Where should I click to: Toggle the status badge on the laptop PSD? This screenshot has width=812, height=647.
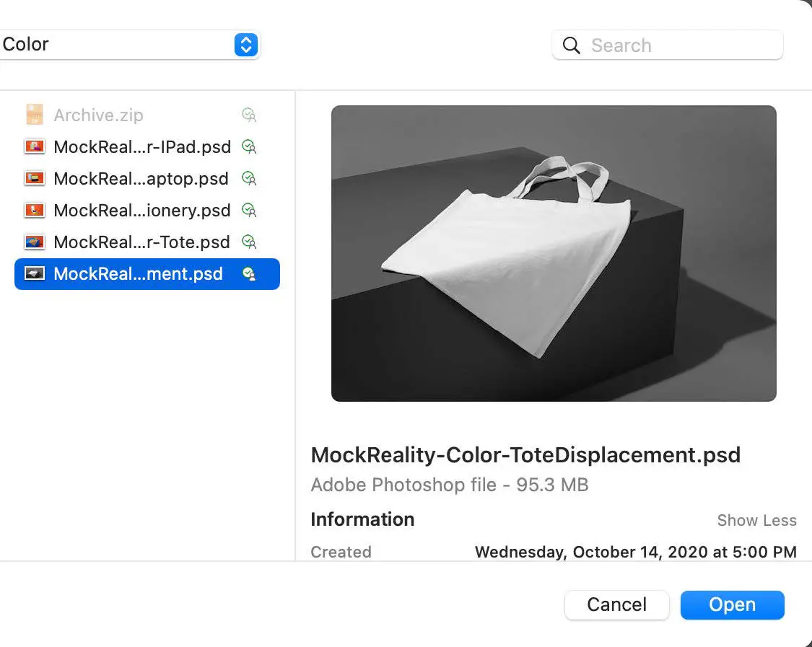pos(249,178)
